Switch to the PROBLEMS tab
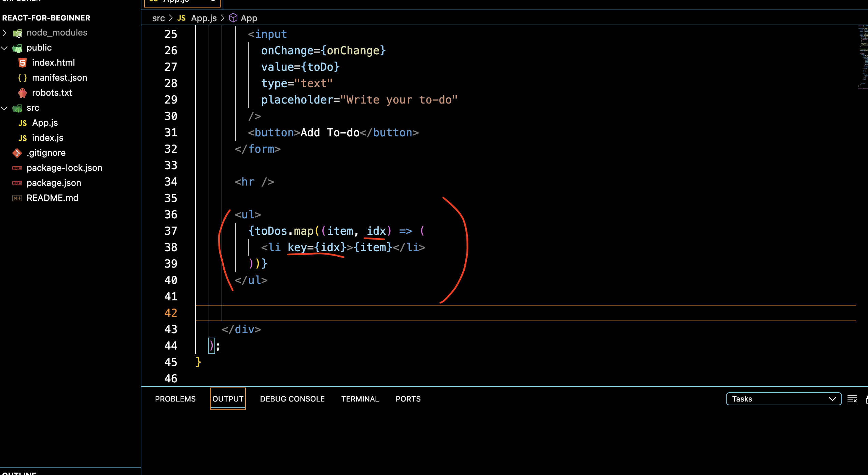 pos(175,399)
